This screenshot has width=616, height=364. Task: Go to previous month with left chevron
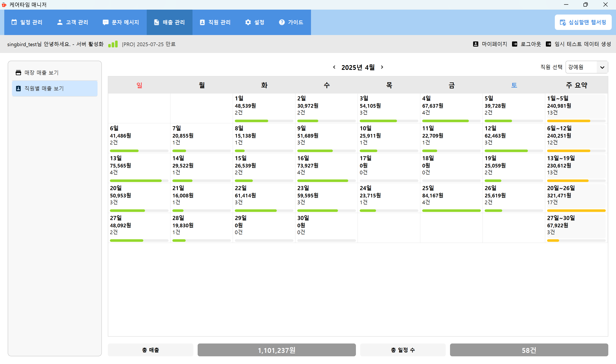(334, 67)
